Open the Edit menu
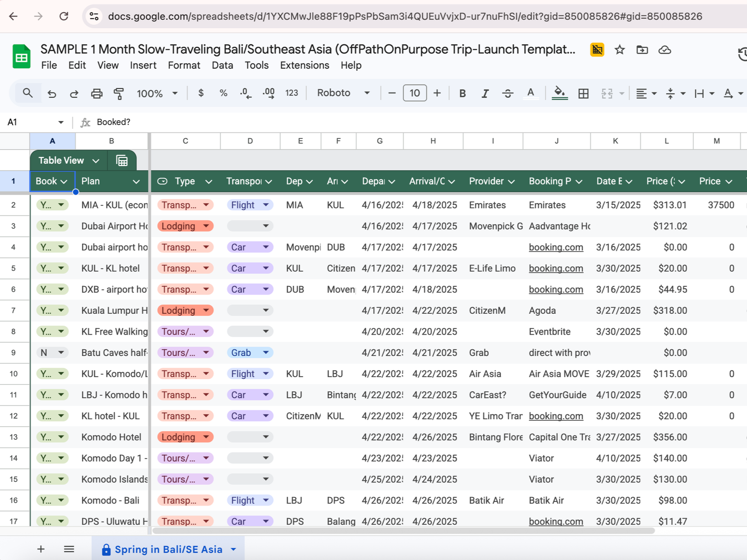 (x=77, y=65)
